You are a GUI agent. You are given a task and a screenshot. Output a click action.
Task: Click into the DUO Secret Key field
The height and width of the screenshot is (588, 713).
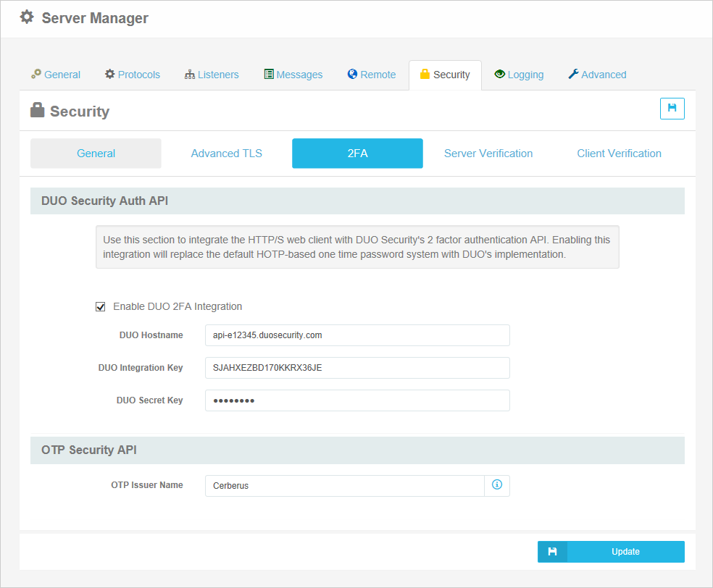(357, 400)
